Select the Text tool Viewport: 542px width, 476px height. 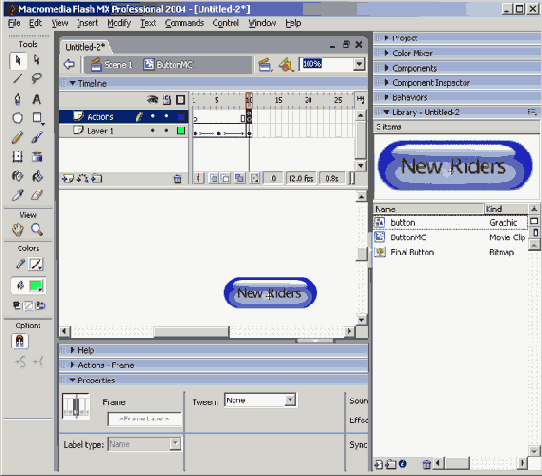pos(36,99)
